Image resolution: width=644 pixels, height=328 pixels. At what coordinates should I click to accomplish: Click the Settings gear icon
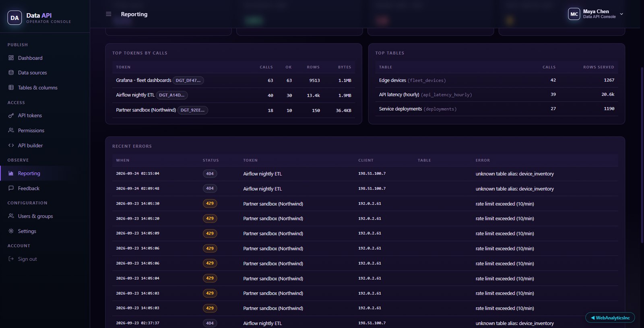click(x=11, y=231)
